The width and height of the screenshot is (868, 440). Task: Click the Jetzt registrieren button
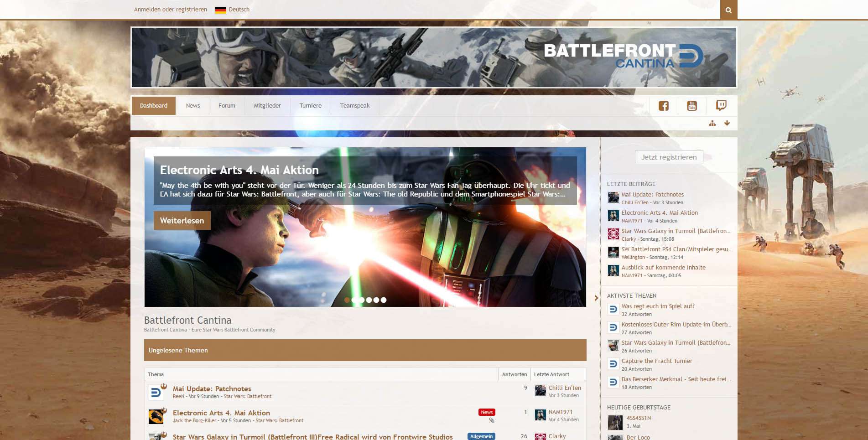pos(669,157)
